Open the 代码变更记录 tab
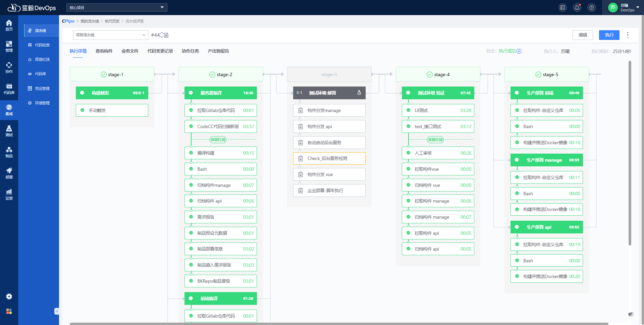644x325 pixels. pos(160,51)
